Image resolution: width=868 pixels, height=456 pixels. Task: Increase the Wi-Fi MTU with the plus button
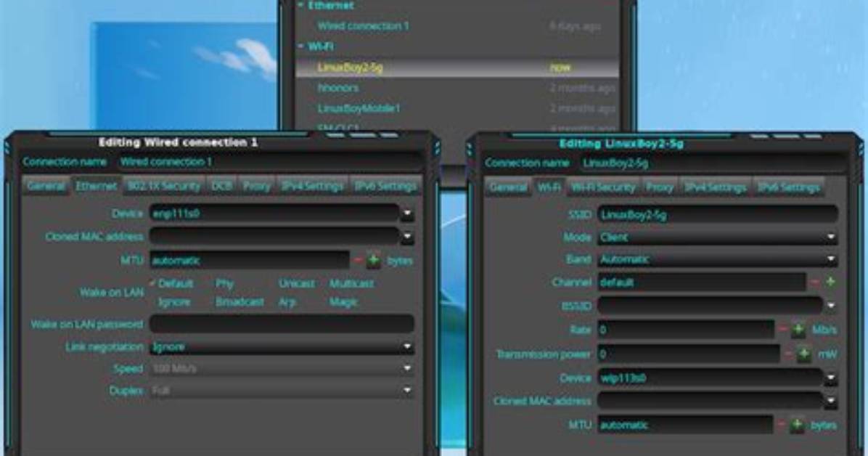click(797, 425)
